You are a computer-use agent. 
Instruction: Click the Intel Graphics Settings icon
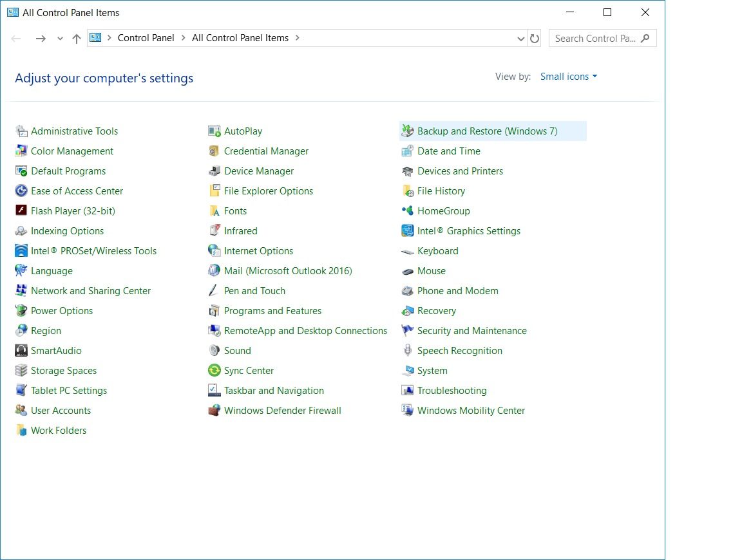tap(408, 231)
